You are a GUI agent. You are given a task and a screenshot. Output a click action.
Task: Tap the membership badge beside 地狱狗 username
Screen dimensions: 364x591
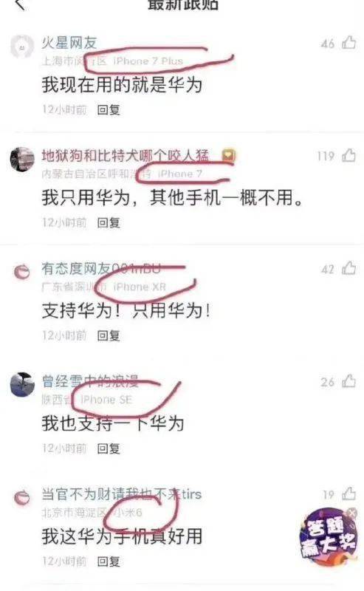click(x=228, y=155)
